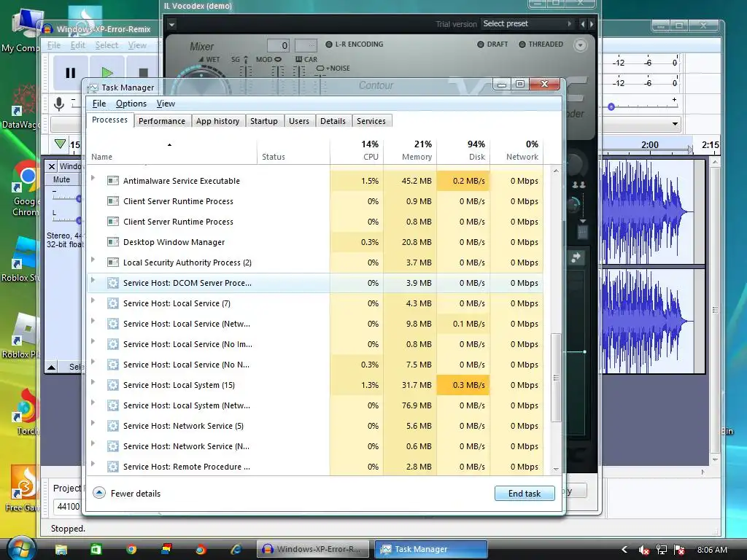Open the Vocodex options dropdown arrow icon

pos(172,24)
